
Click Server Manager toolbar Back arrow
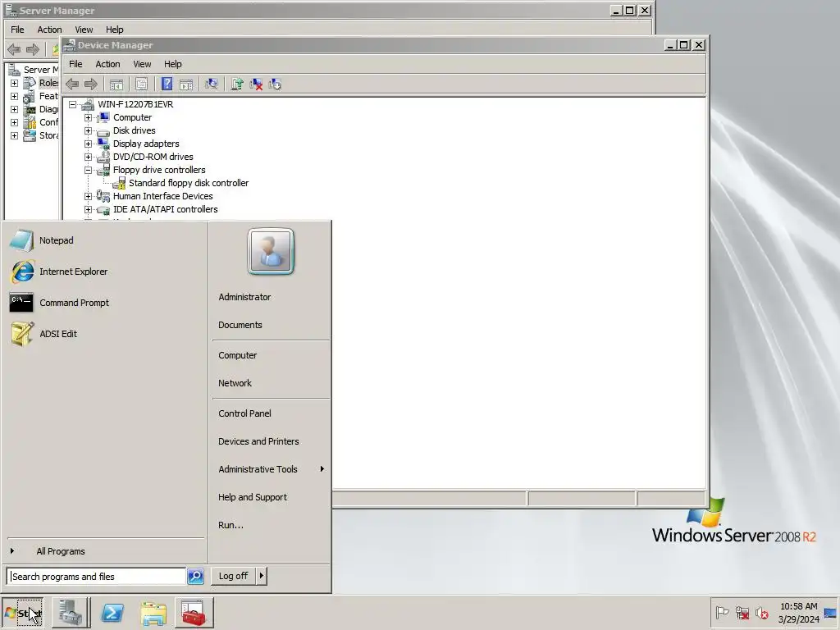point(14,50)
